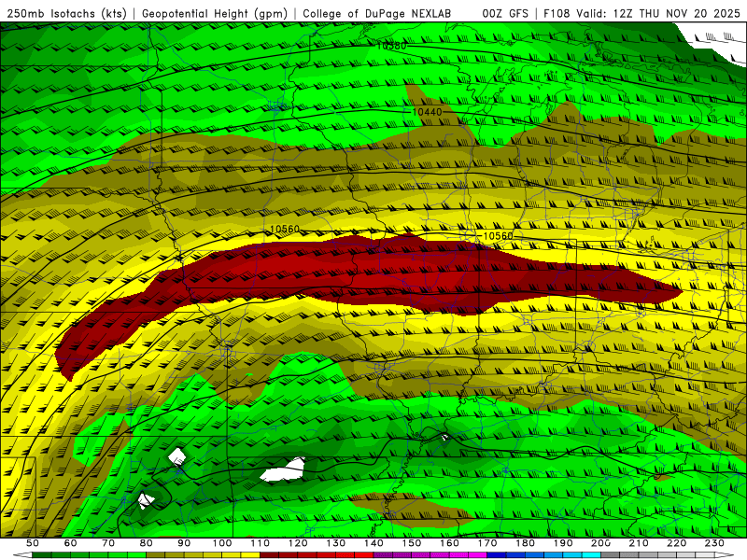
Task: Pick the dark blue swatch below 170
Action: (497, 555)
